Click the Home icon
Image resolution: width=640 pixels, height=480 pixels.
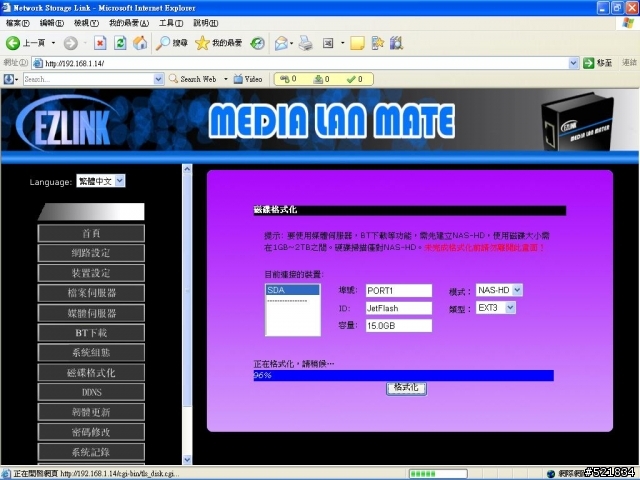tap(140, 43)
